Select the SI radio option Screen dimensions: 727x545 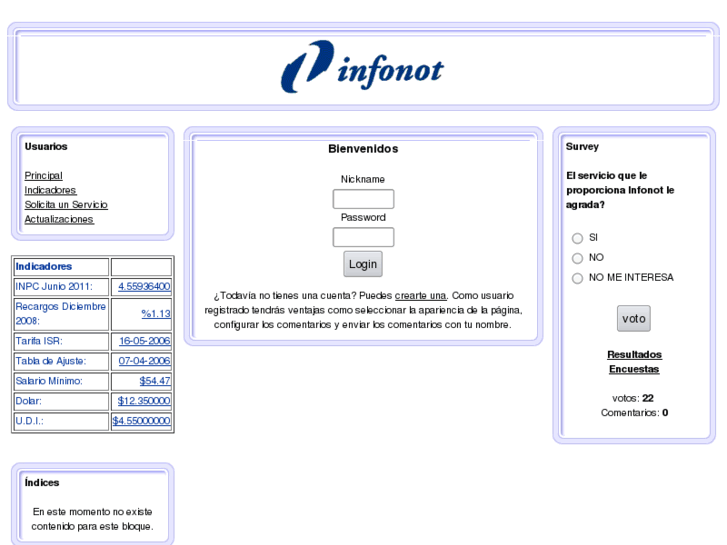577,238
